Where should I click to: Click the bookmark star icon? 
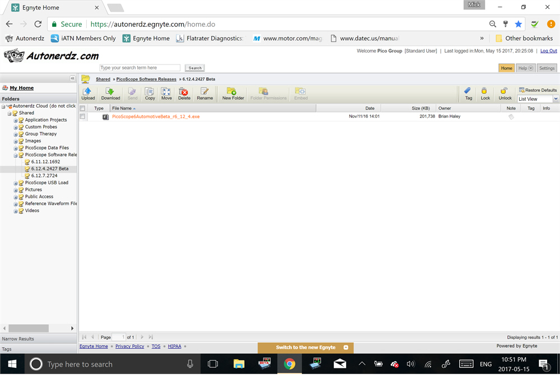[x=518, y=24]
